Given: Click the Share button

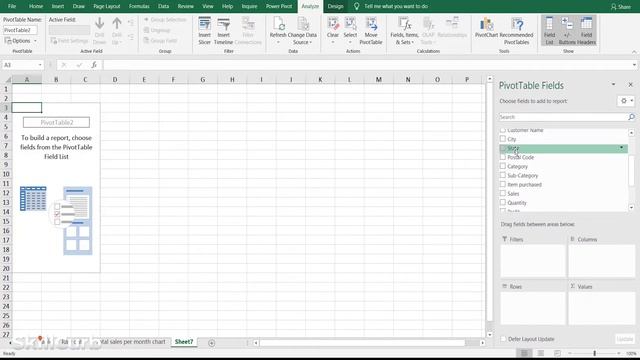Looking at the screenshot, I should (621, 7).
